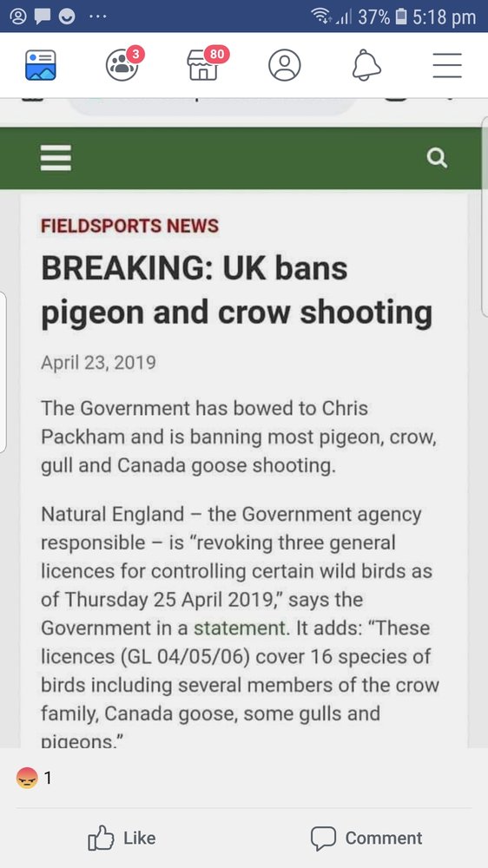The image size is (488, 868).
Task: Tap the Wi-Fi status icon
Action: 322,16
